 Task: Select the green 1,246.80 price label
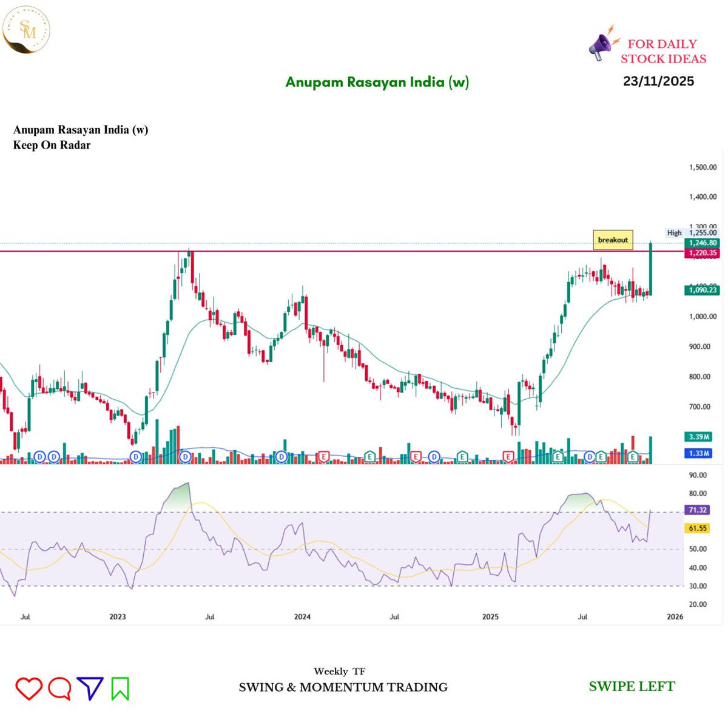coord(702,243)
